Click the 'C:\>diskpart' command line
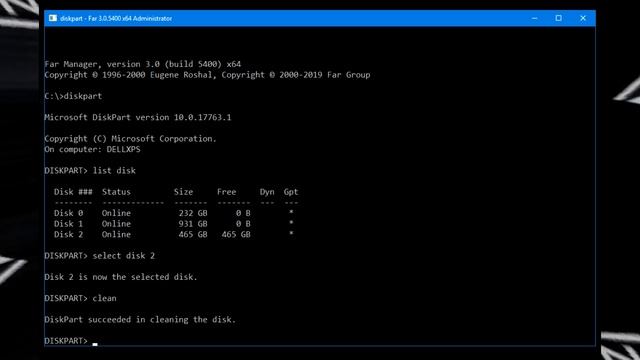This screenshot has height=360, width=640. click(73, 96)
